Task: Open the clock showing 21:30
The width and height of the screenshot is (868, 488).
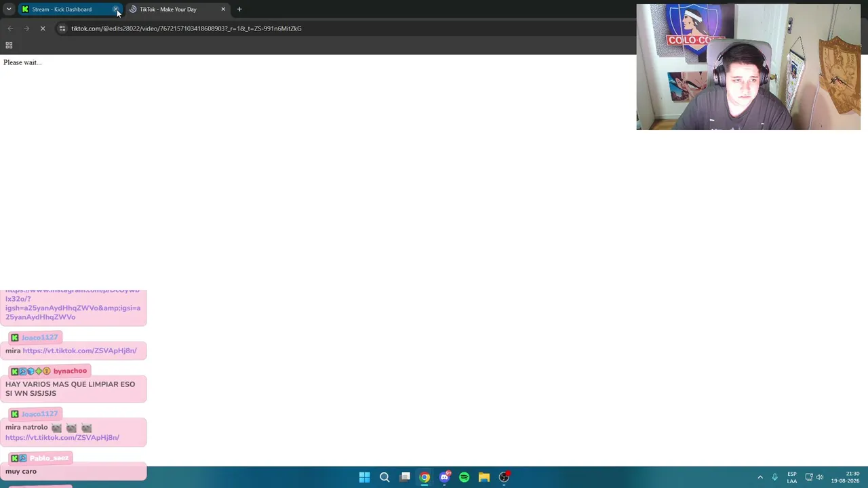Action: point(846,477)
